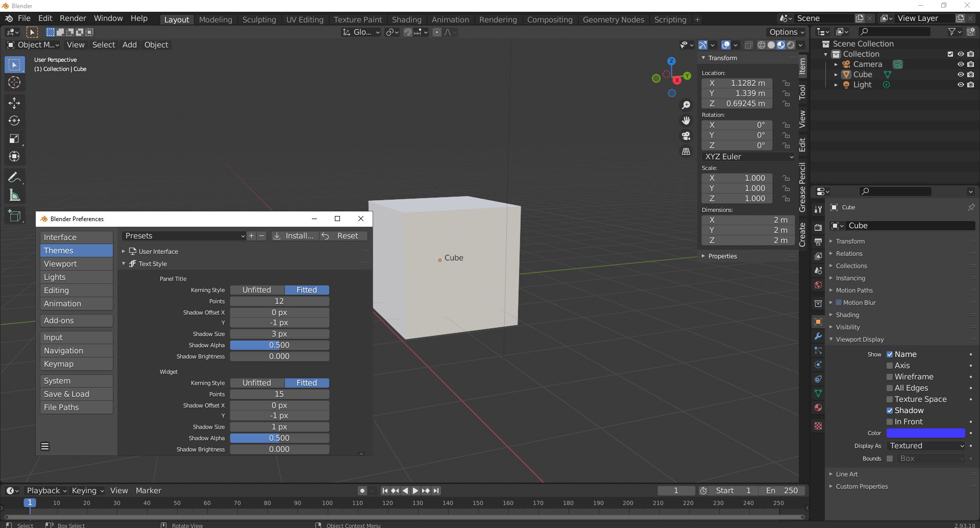The width and height of the screenshot is (980, 528).
Task: Open the Object Data properties tab icon
Action: tap(818, 393)
